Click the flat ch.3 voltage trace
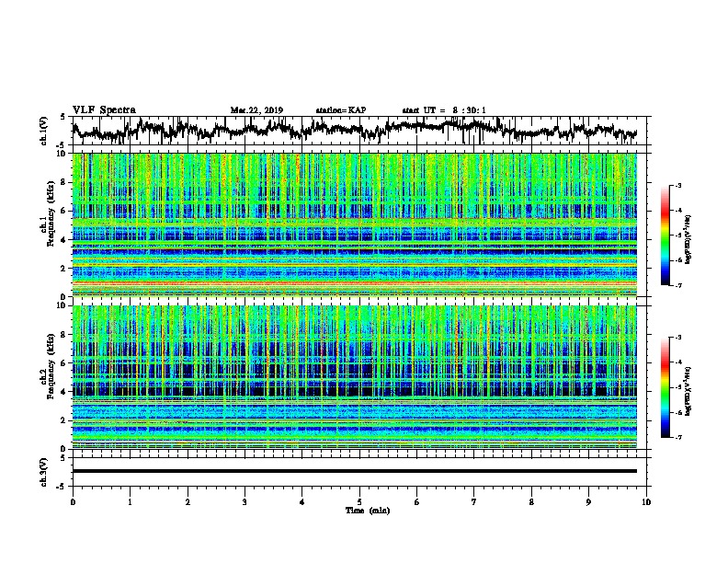Screen dimensions: 728x563 point(355,471)
